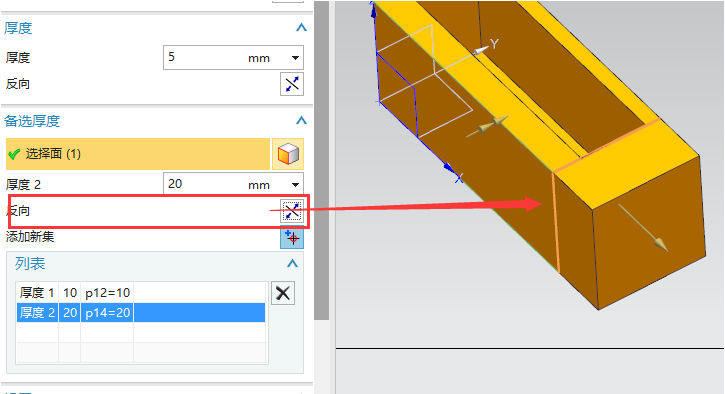Collapse the 厚度 section
This screenshot has width=725, height=394.
tap(301, 28)
